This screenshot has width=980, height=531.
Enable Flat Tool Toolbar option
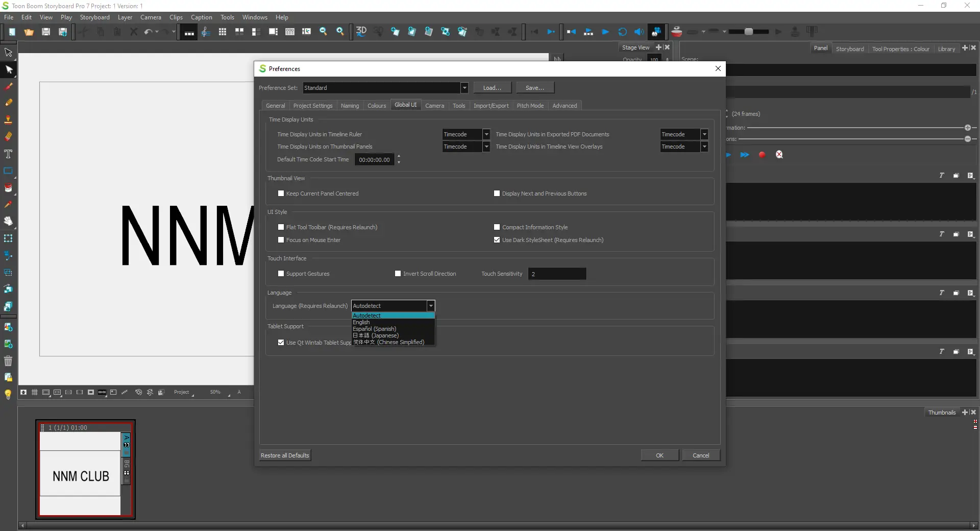pyautogui.click(x=281, y=227)
